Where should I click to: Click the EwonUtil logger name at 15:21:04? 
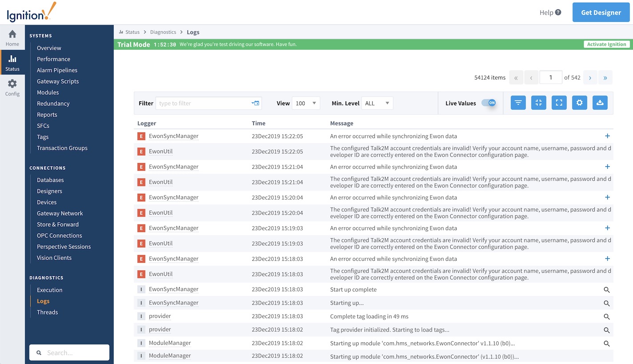coord(161,182)
